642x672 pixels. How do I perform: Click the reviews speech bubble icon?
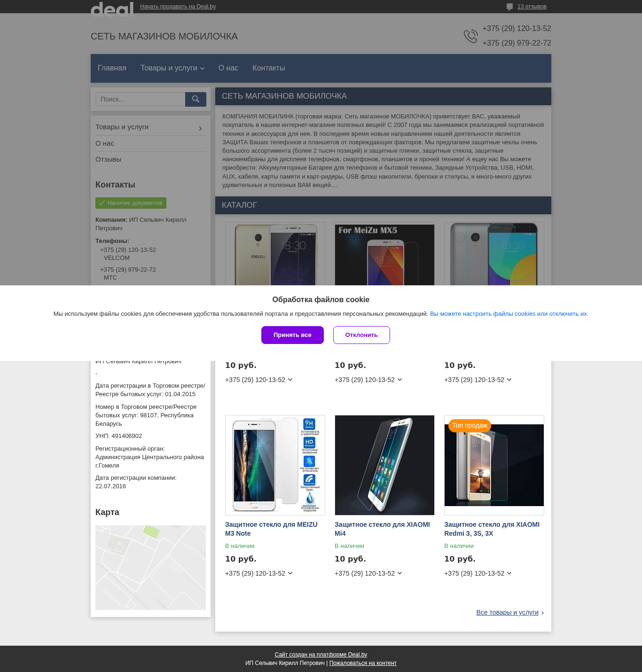pos(509,7)
